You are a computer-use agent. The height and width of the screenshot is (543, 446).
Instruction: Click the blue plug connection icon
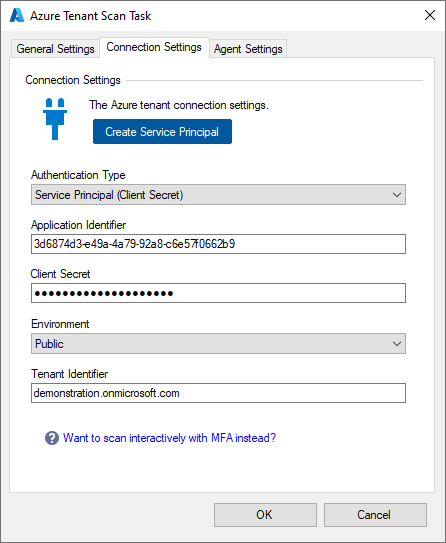pos(55,119)
